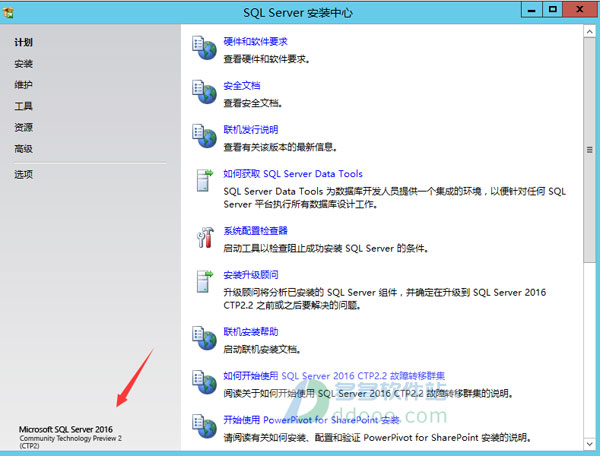Click the 联机发行说明 document globe icon
Screen dimensions: 600x456
point(204,135)
